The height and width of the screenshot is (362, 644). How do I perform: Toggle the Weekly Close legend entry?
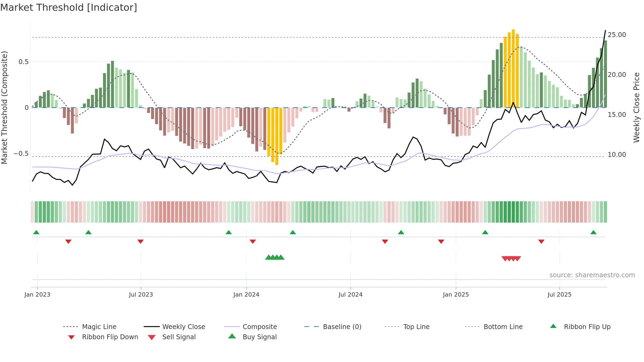click(x=174, y=327)
